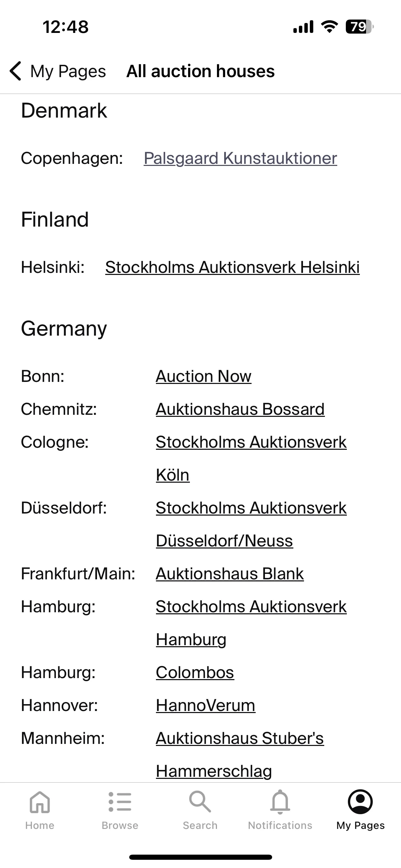Open Stockholms Auktionsverk Hamburg link
This screenshot has height=868, width=401.
click(x=251, y=623)
